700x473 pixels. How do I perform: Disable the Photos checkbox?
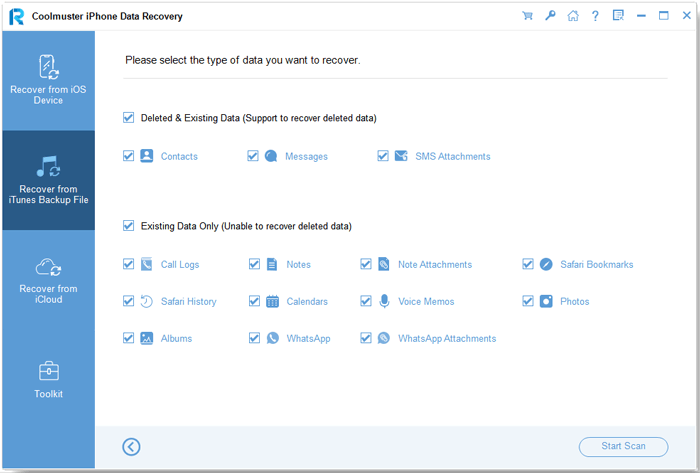[528, 301]
